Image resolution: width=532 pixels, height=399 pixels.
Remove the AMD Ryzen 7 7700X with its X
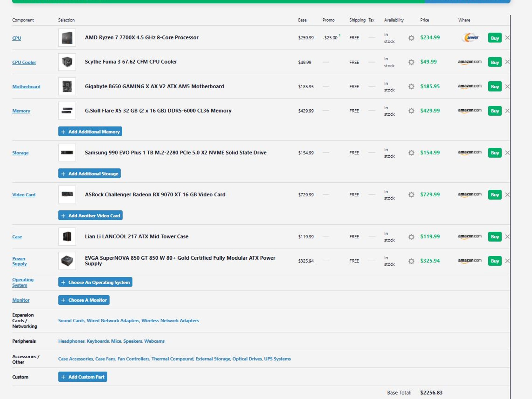pos(507,38)
